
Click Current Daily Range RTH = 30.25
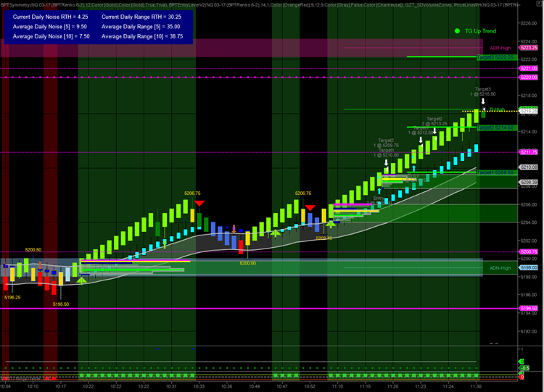point(141,17)
